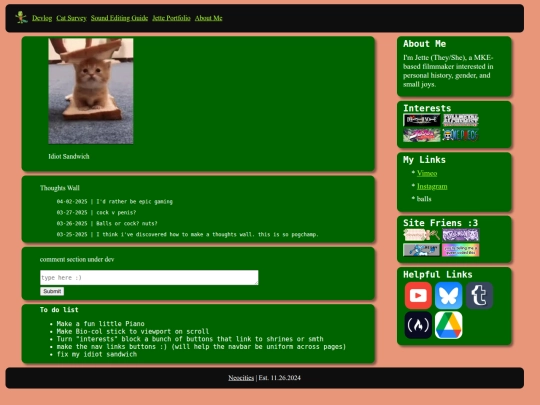
Task: Open the Cat Survey page
Action: [x=71, y=18]
